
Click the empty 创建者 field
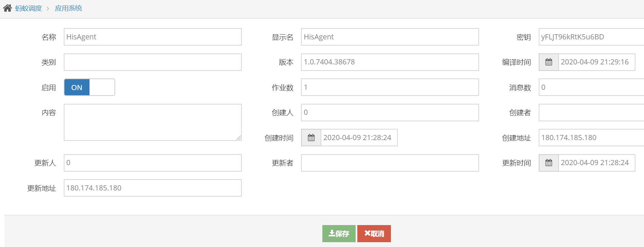[x=591, y=112]
